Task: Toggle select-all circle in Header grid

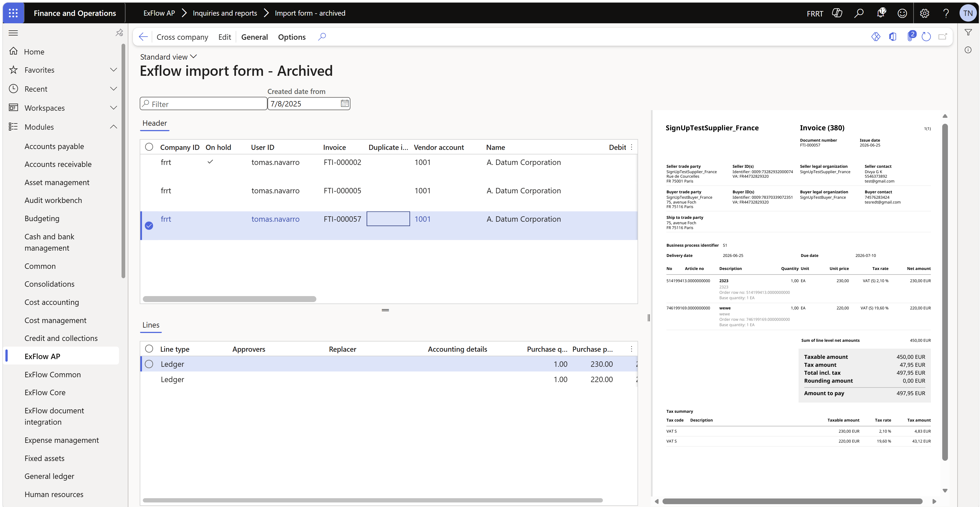Action: click(x=149, y=147)
